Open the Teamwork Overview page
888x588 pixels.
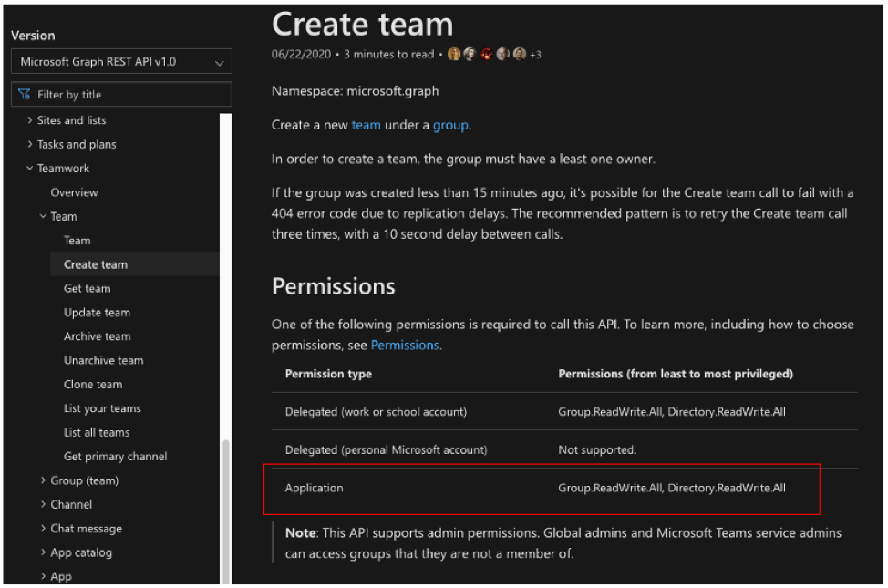[74, 192]
